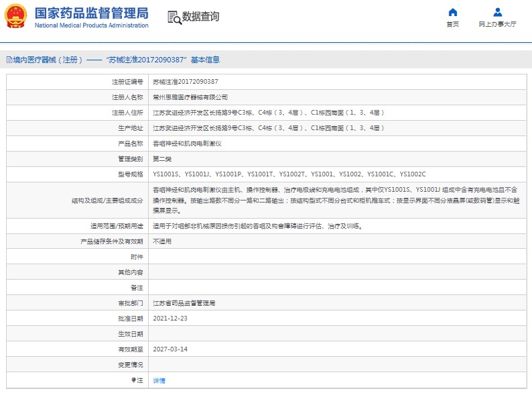The width and height of the screenshot is (532, 393).
Task: Click the 变更情况 row label
Action: tap(131, 364)
